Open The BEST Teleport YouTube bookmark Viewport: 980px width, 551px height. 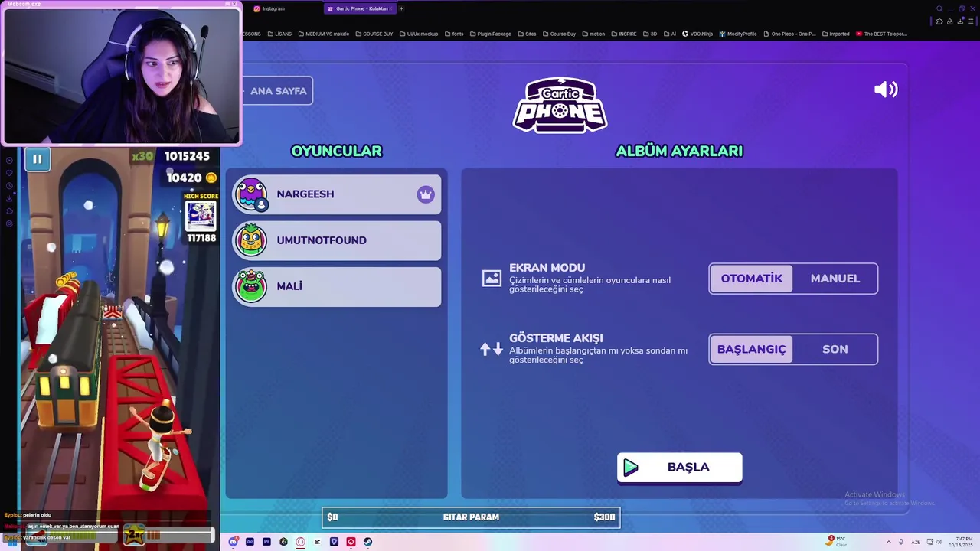[881, 34]
